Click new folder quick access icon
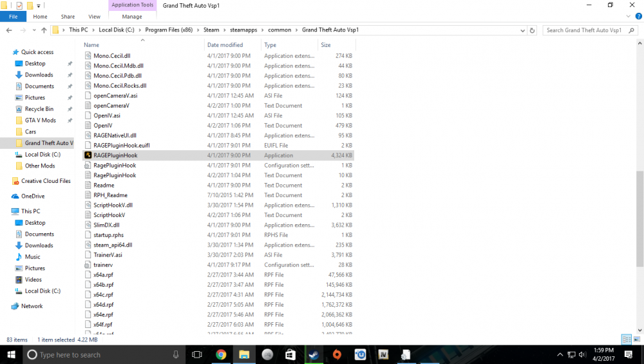This screenshot has height=364, width=644. point(30,6)
